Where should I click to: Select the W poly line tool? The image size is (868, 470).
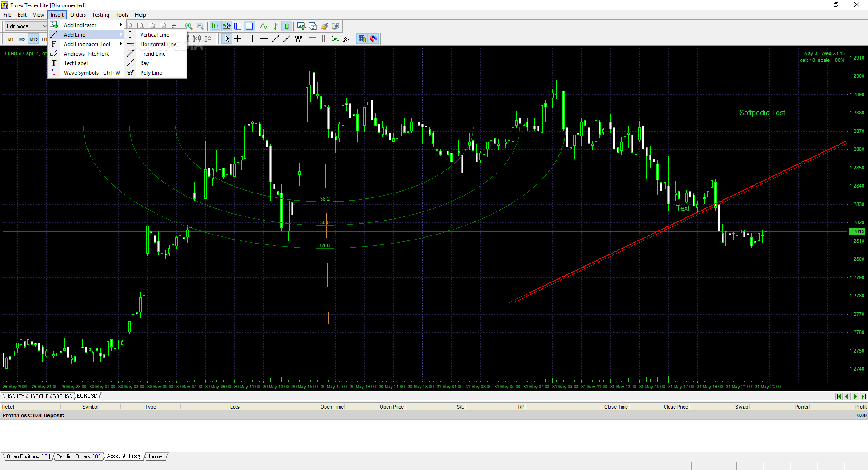point(298,39)
